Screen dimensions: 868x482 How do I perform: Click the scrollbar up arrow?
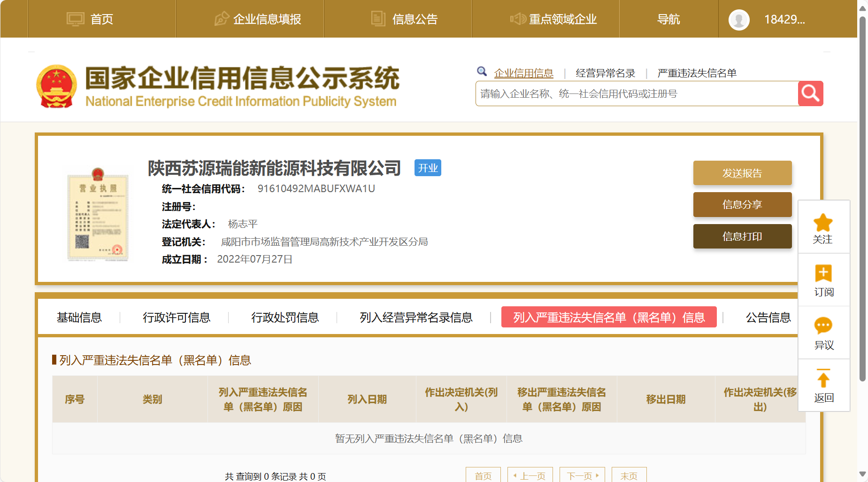(x=862, y=8)
